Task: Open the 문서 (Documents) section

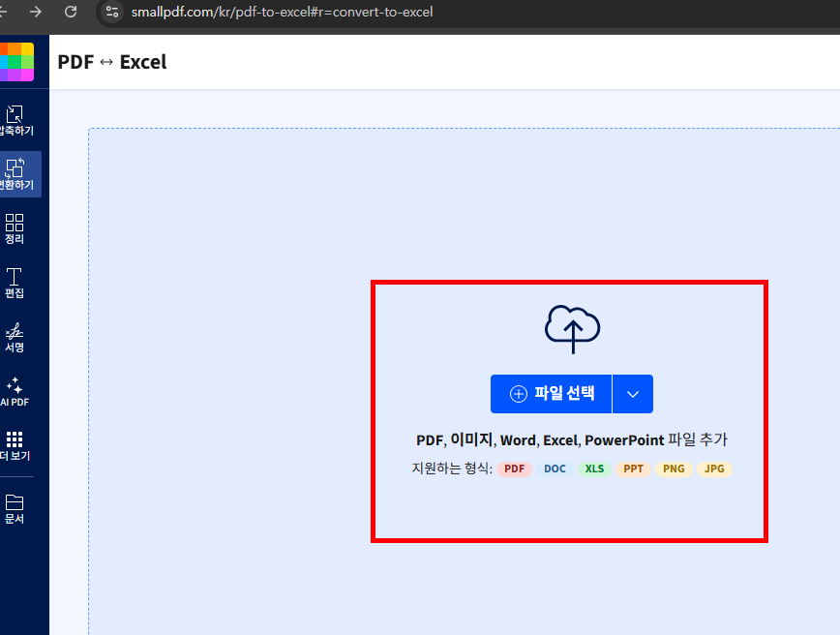Action: (15, 507)
